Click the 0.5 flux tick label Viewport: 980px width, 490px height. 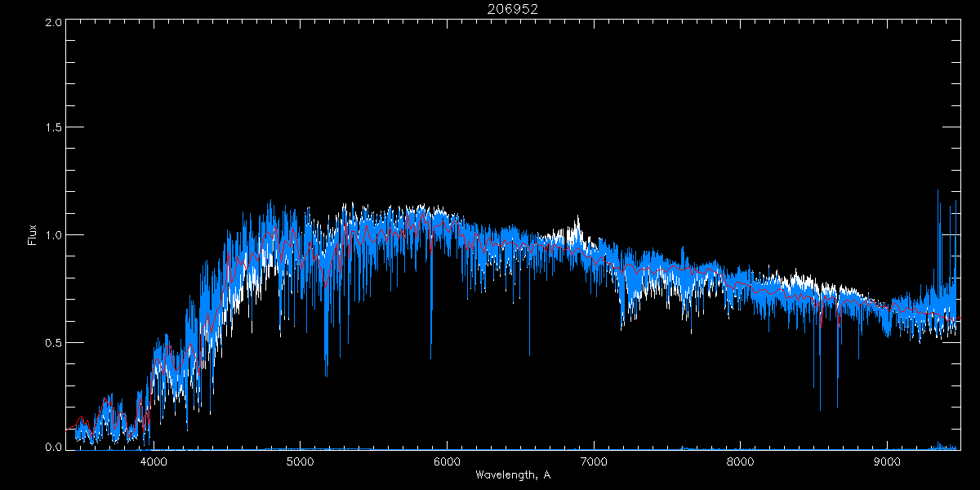(53, 342)
